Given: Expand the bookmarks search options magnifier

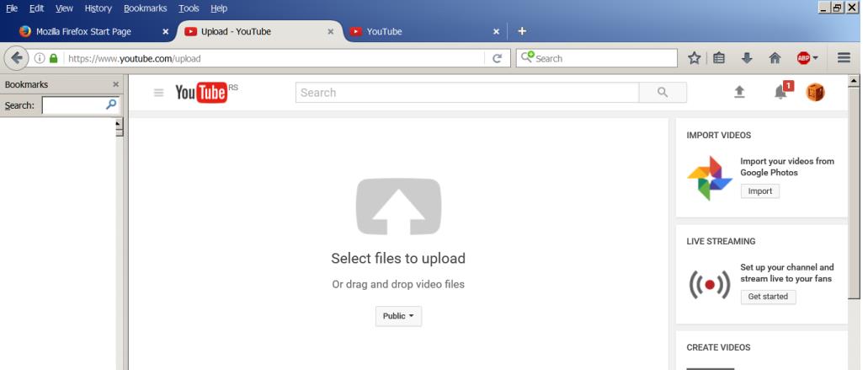Looking at the screenshot, I should (110, 105).
